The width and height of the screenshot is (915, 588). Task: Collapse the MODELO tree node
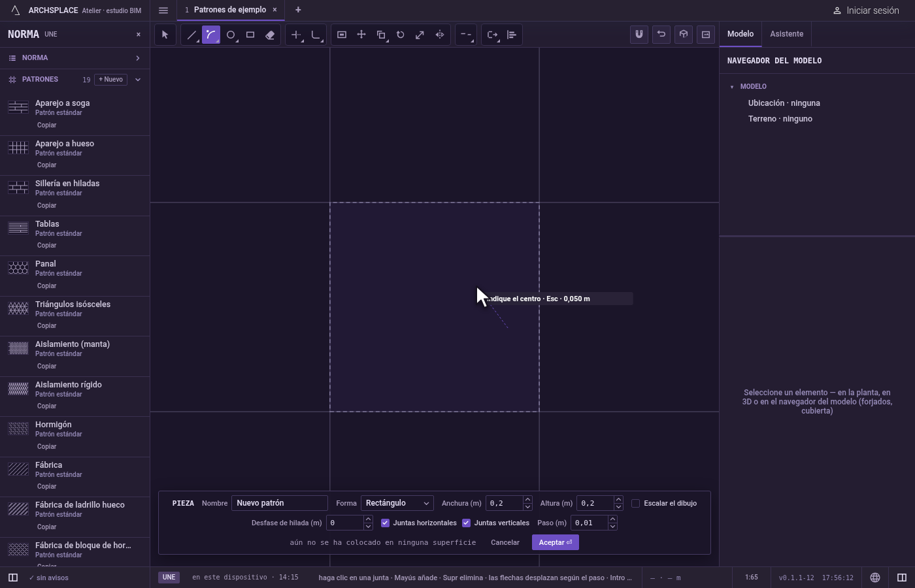point(732,87)
